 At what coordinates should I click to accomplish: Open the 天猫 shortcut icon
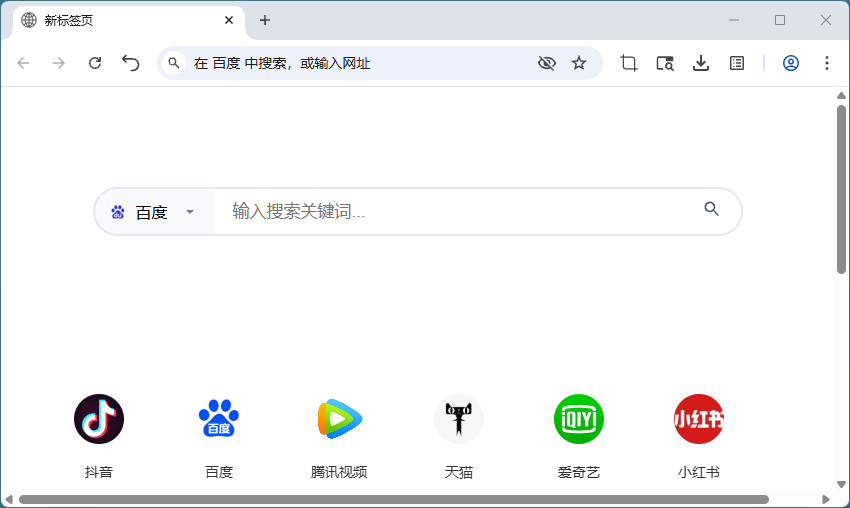(459, 419)
